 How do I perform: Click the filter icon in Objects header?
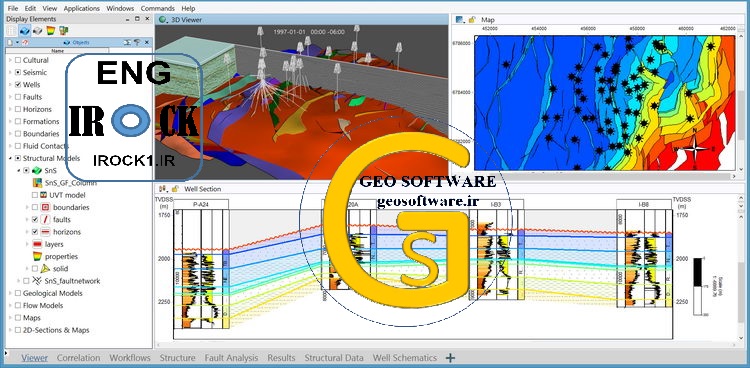point(137,43)
